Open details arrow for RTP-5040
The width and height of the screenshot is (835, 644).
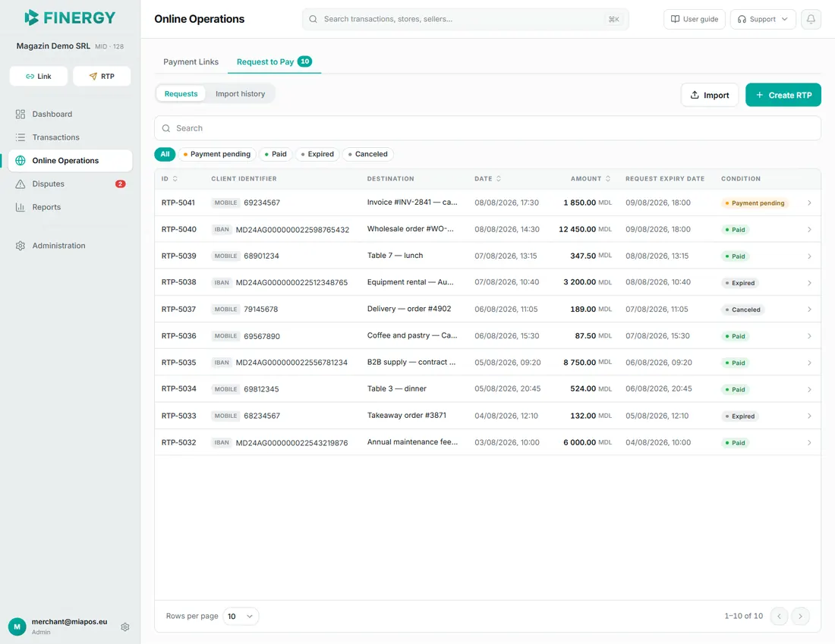[x=809, y=229]
